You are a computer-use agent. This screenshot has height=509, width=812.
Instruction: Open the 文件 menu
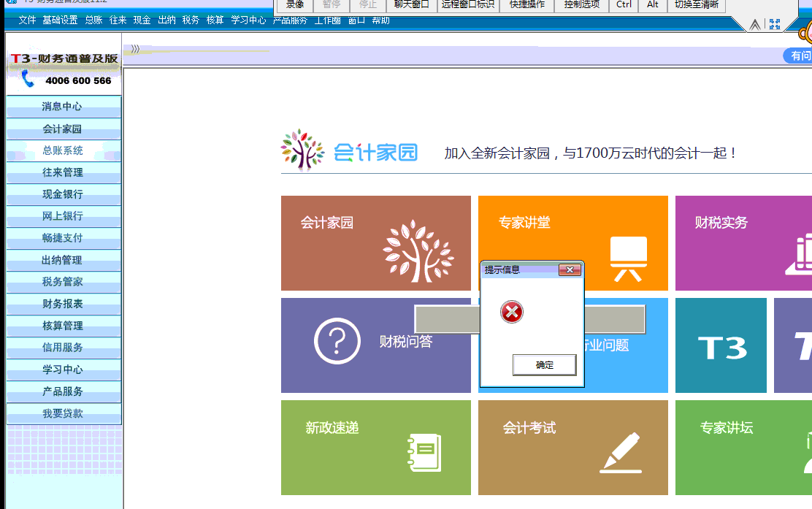point(28,20)
